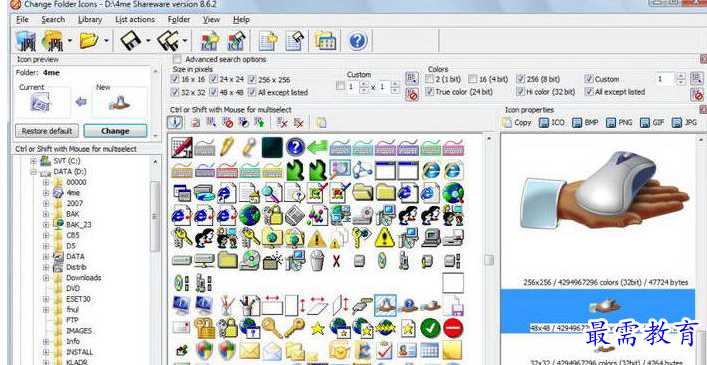Toggle the True color (24 bit) checkbox
This screenshot has width=707, height=365.
click(x=429, y=91)
